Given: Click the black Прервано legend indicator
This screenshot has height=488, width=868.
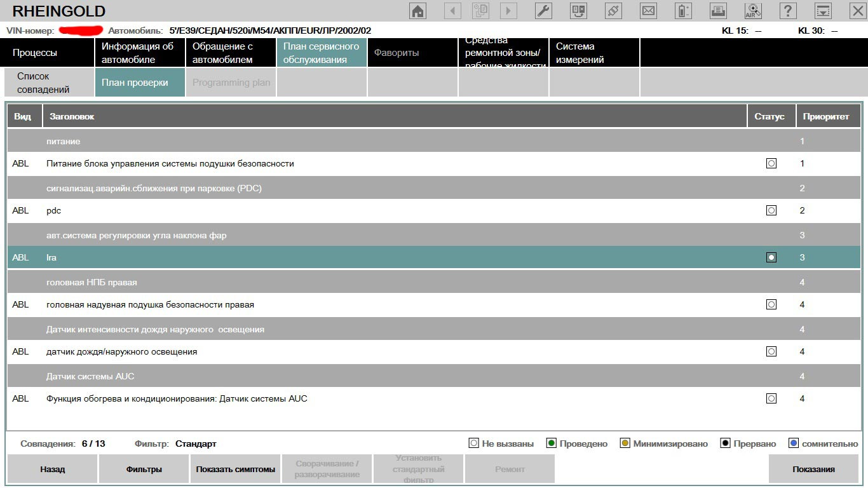Looking at the screenshot, I should click(x=725, y=444).
